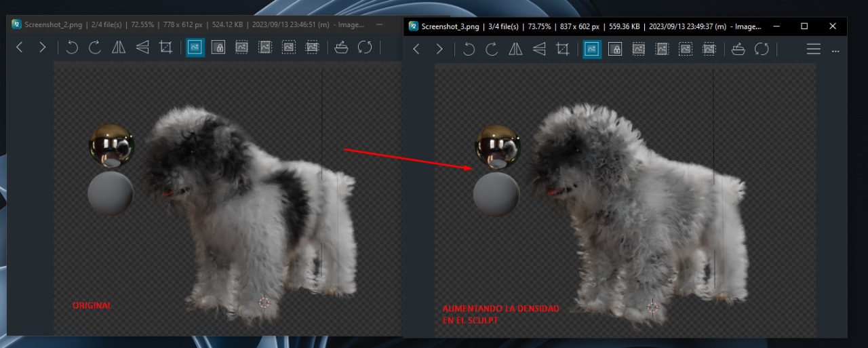Screen dimensions: 868x348
Task: Select crop tool in Screenshot_3 window
Action: (x=562, y=49)
